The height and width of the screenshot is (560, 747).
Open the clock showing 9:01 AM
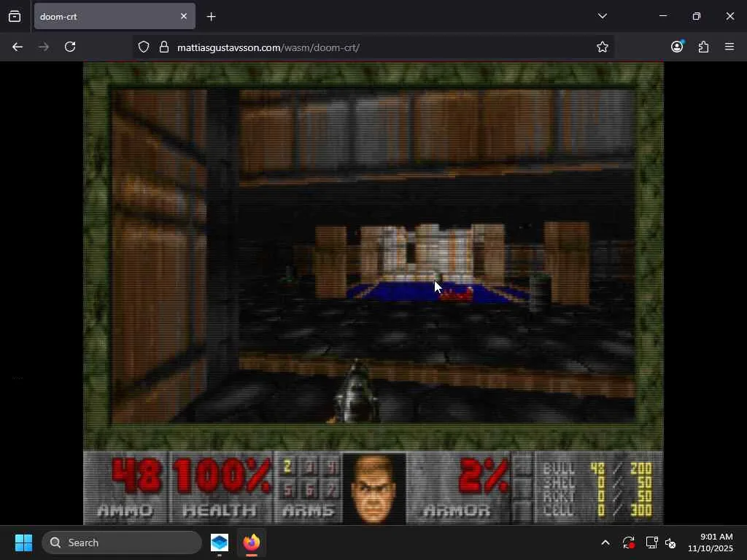[x=710, y=542]
